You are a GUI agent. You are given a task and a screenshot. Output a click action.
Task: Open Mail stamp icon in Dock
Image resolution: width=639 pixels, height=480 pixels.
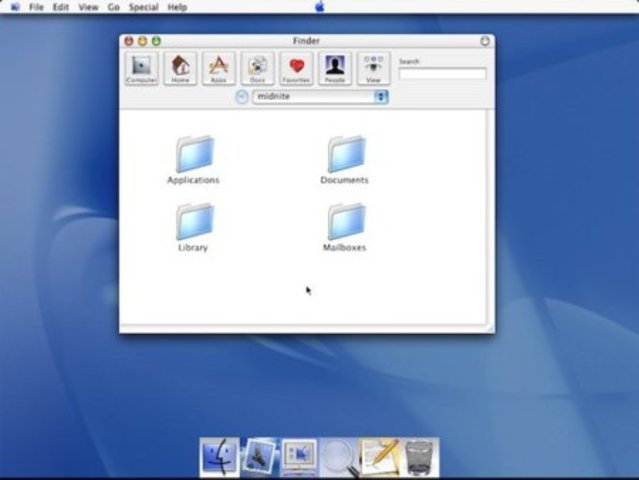259,457
